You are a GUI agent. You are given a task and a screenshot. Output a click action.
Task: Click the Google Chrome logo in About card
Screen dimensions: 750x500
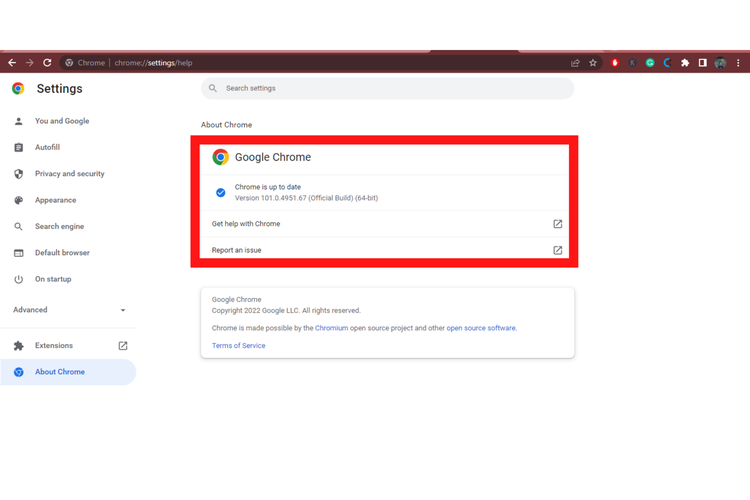click(221, 157)
